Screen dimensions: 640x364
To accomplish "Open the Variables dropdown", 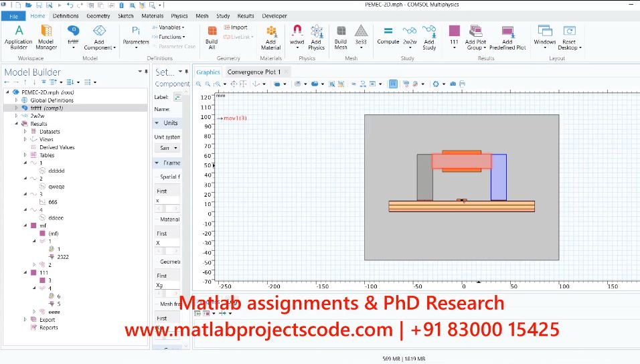I will click(168, 27).
